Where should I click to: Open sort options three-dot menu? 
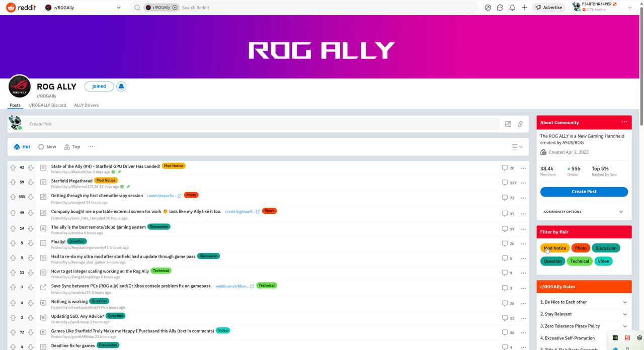(91, 146)
